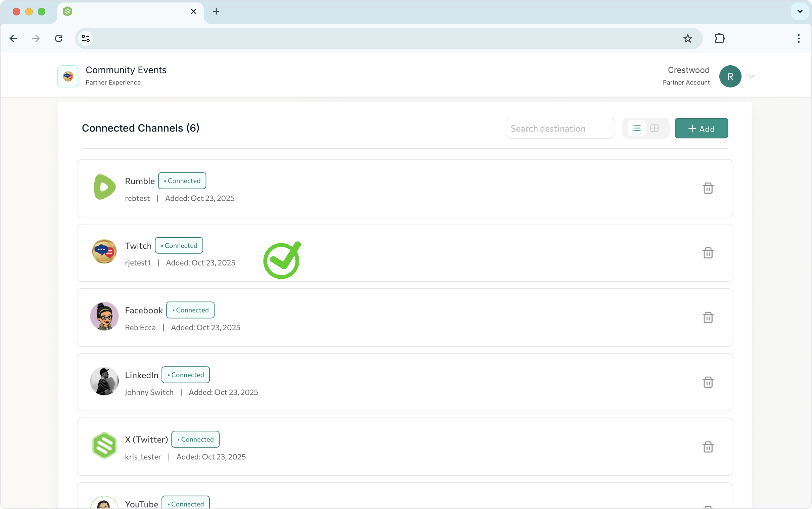Click the LinkedIn Connected status badge
The height and width of the screenshot is (509, 812).
point(186,375)
